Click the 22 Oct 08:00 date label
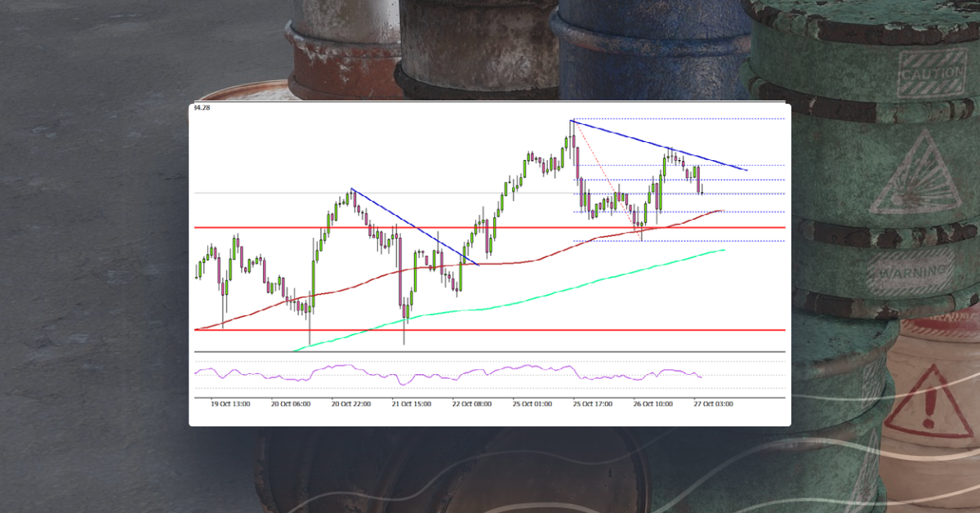 point(471,404)
